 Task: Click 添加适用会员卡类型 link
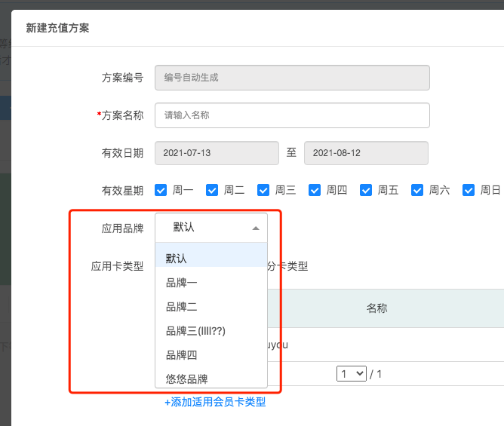[215, 402]
